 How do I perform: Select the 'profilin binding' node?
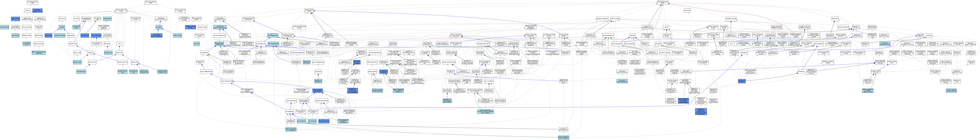tap(5, 27)
